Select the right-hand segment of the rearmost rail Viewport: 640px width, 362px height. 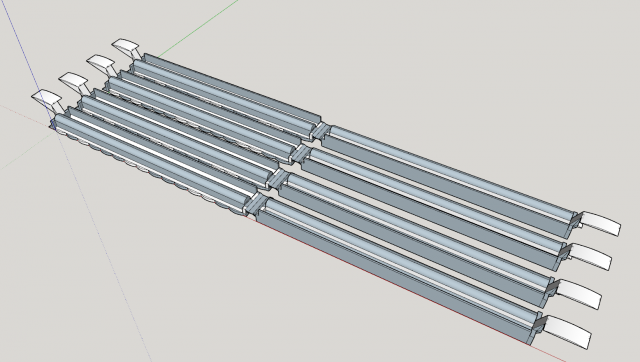click(x=449, y=180)
